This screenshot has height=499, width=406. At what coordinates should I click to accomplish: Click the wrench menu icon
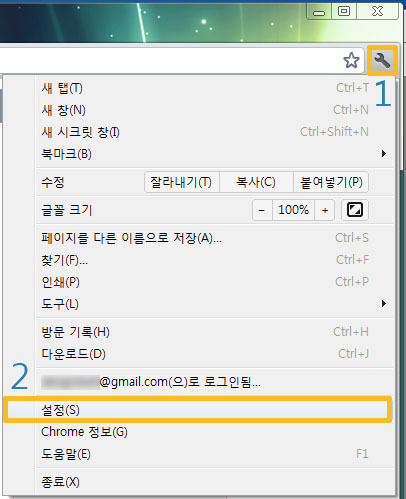(382, 61)
